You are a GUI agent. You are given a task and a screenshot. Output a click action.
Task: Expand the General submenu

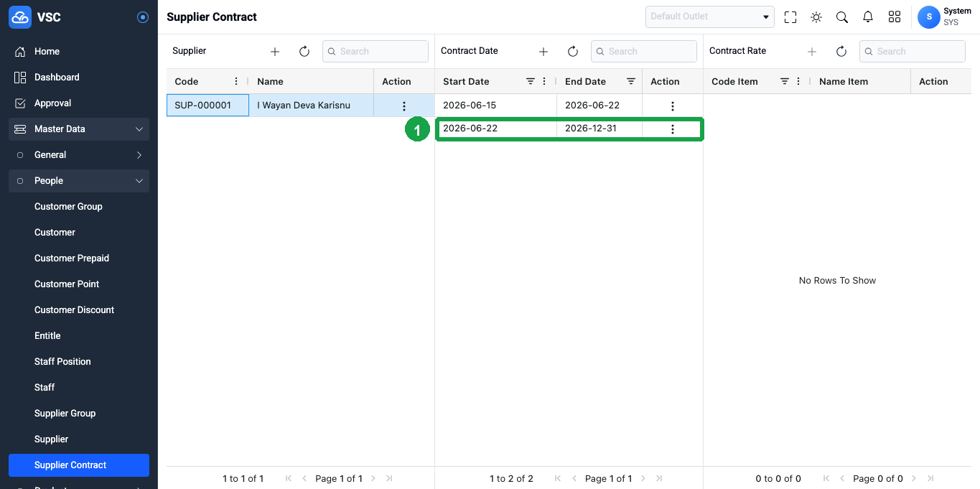coord(79,155)
